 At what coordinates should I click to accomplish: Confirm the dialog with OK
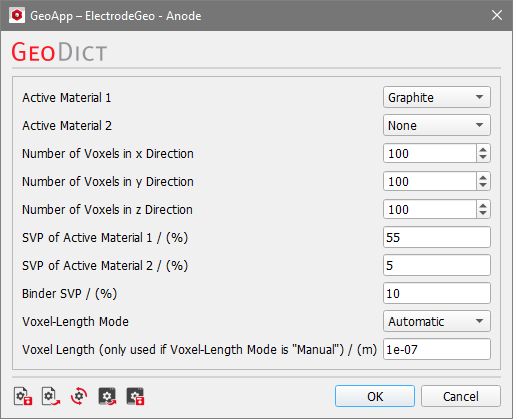pyautogui.click(x=375, y=396)
